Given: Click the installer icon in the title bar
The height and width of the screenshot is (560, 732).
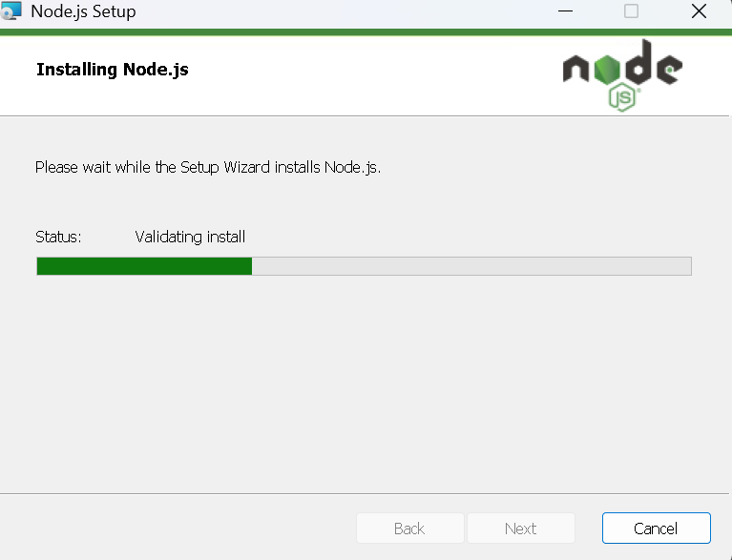Looking at the screenshot, I should (10, 10).
